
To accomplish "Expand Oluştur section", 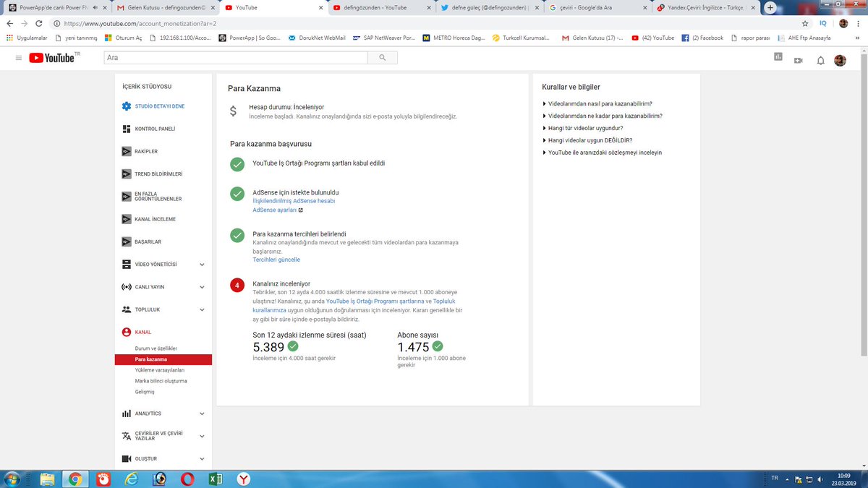I will pyautogui.click(x=202, y=458).
